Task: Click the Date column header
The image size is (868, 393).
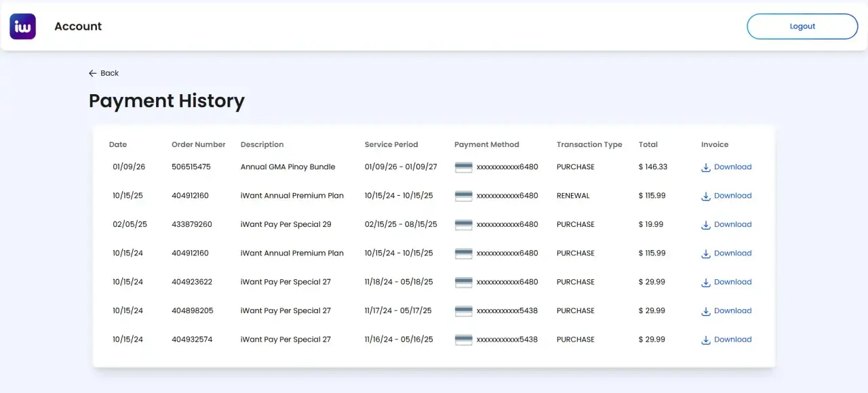Action: (118, 144)
